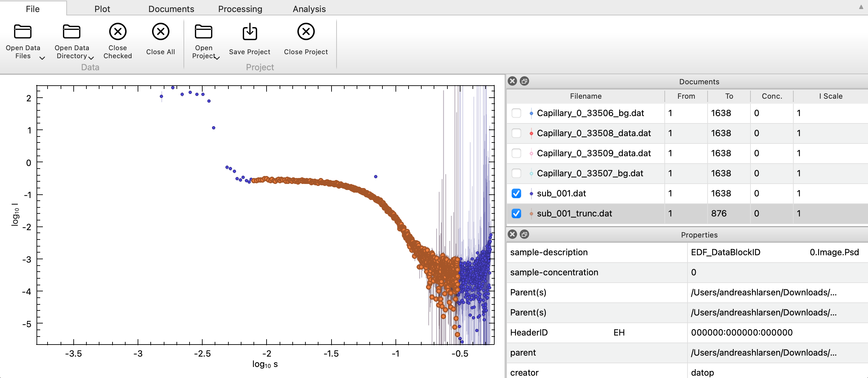
Task: Select the To value 876 cell
Action: 718,213
